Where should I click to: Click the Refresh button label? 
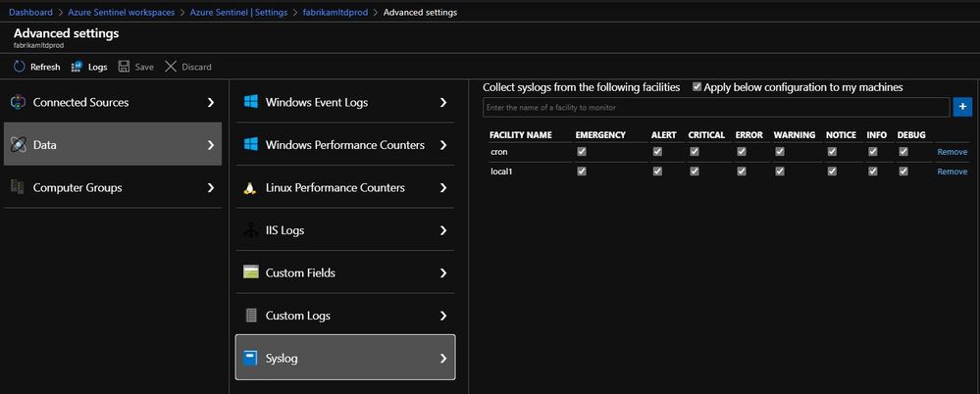(x=45, y=67)
